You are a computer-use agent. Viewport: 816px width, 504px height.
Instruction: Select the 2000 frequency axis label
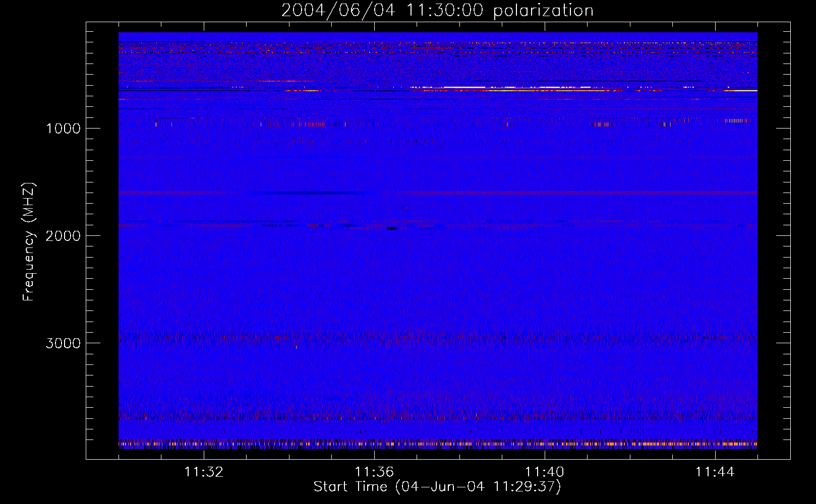point(63,236)
